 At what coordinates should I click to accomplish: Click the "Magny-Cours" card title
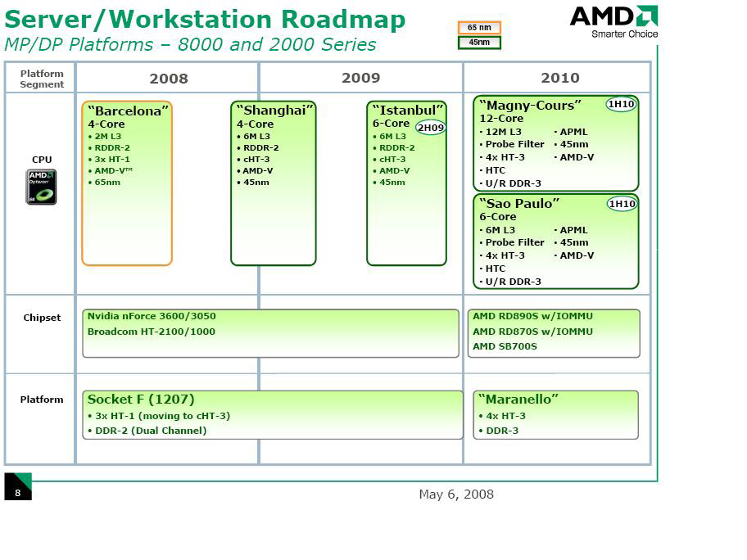[x=531, y=106]
